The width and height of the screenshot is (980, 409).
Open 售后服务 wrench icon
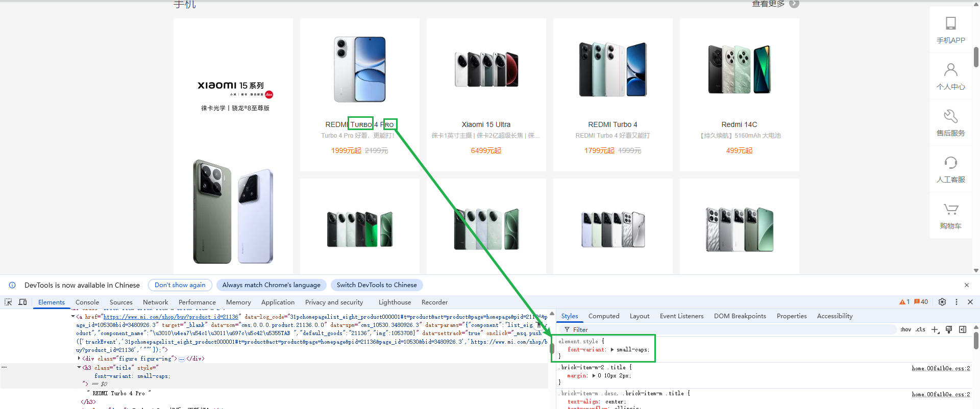(950, 116)
